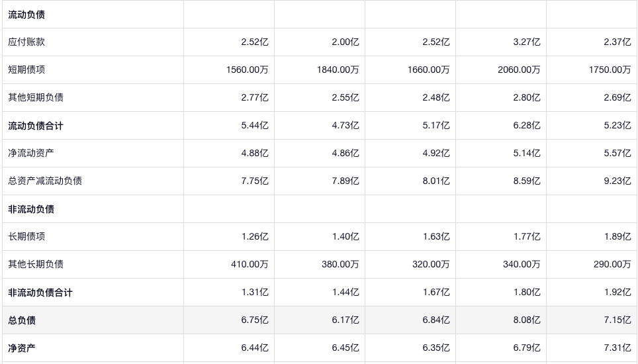Select the 长期债项 row label
638x364 pixels.
click(26, 236)
